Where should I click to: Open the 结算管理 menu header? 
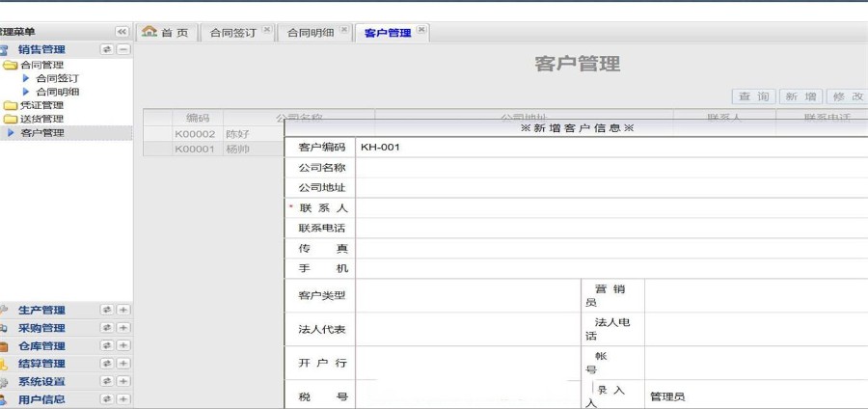click(x=41, y=364)
